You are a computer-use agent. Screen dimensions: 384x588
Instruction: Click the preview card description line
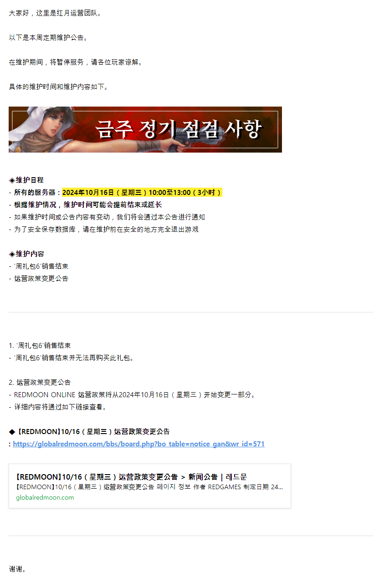[x=149, y=487]
